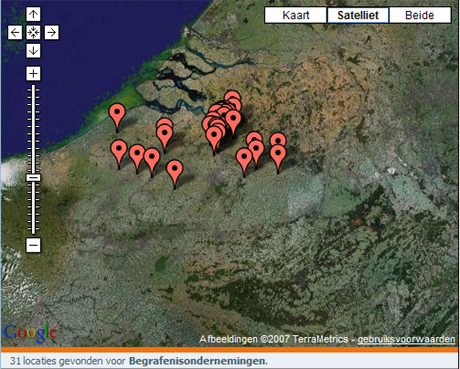Pan the map left with arrow
The height and width of the screenshot is (369, 460).
(15, 33)
